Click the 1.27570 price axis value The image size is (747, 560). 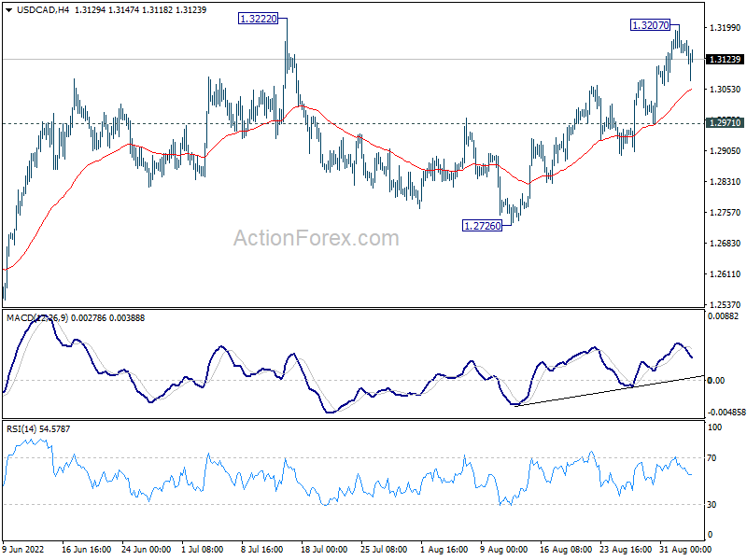[726, 213]
